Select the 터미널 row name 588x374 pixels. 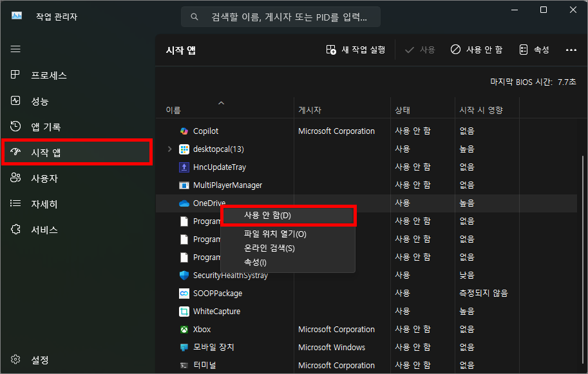tap(204, 365)
